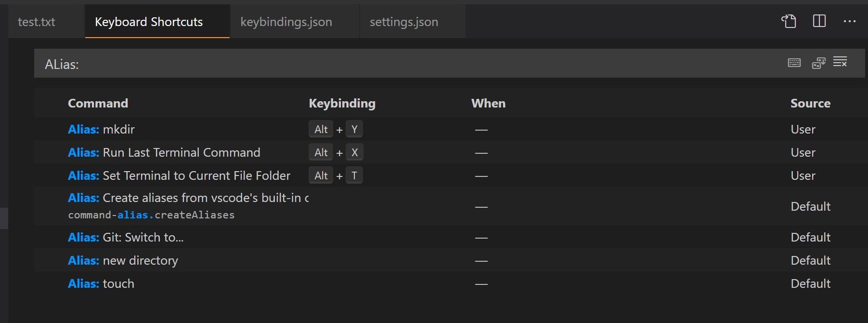Click the Alt+Y keybinding for mkdir
The image size is (868, 323).
click(336, 129)
